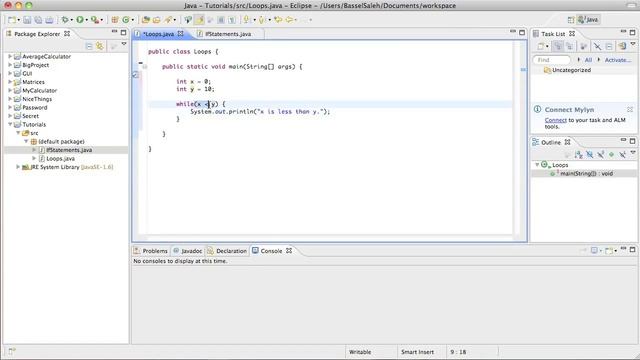This screenshot has height=360, width=640.
Task: Toggle Block Selection Mode toolbar icon
Action: (x=221, y=20)
